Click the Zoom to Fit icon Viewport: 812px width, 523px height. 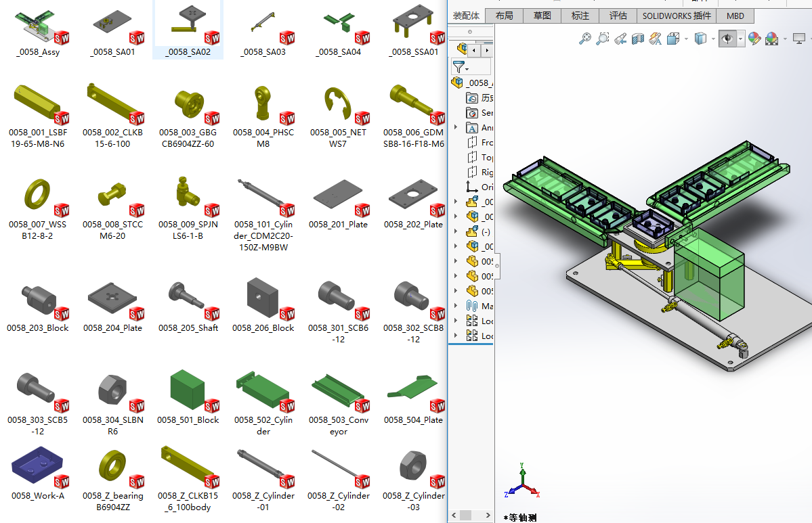(585, 39)
